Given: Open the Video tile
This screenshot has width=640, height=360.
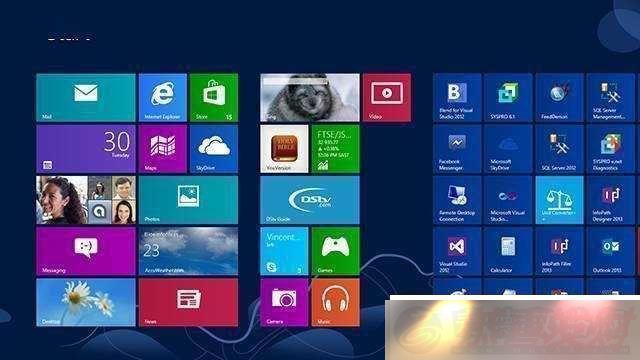Looking at the screenshot, I should click(x=387, y=98).
